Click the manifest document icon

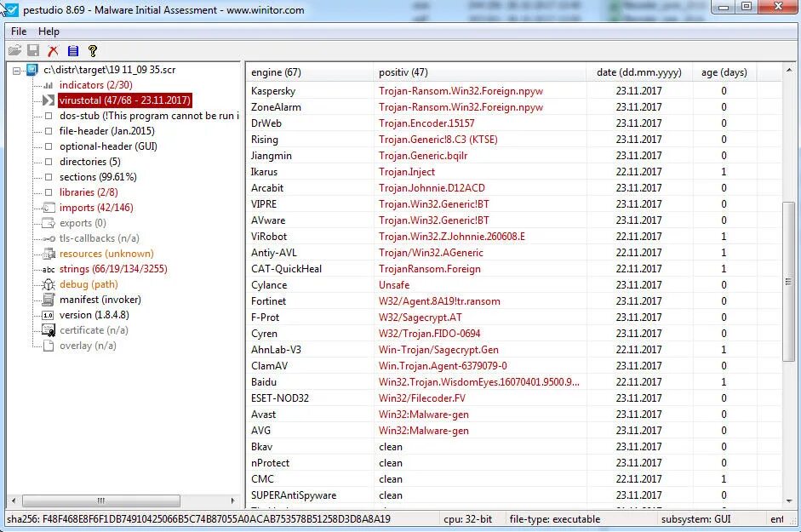pyautogui.click(x=49, y=300)
